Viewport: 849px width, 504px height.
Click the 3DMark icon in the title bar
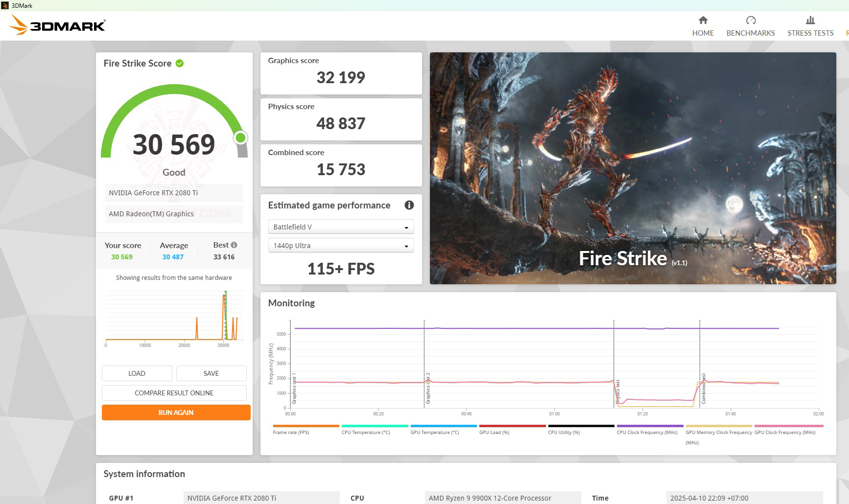point(5,5)
